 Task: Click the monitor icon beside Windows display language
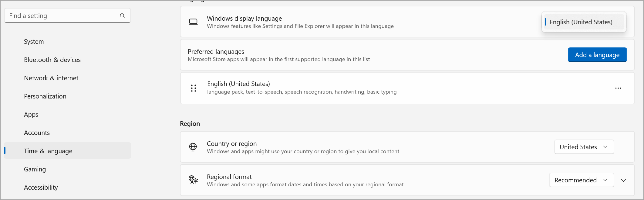coord(194,22)
